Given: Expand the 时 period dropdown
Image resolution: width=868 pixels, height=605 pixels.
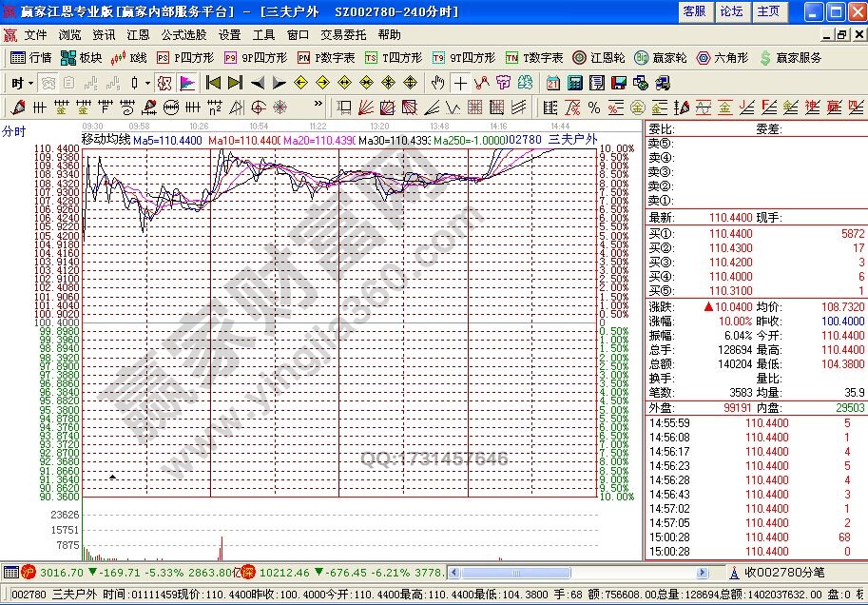Looking at the screenshot, I should pos(20,83).
